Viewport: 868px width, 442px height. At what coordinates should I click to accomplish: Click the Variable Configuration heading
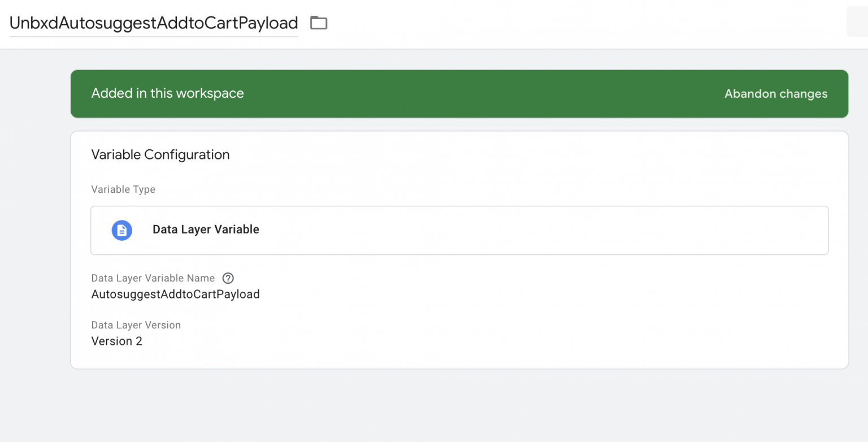160,154
